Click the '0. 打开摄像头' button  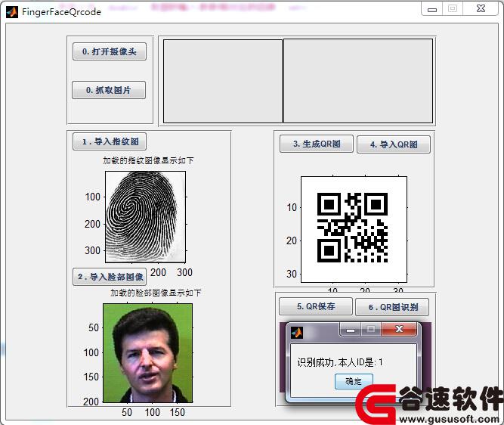pos(110,51)
